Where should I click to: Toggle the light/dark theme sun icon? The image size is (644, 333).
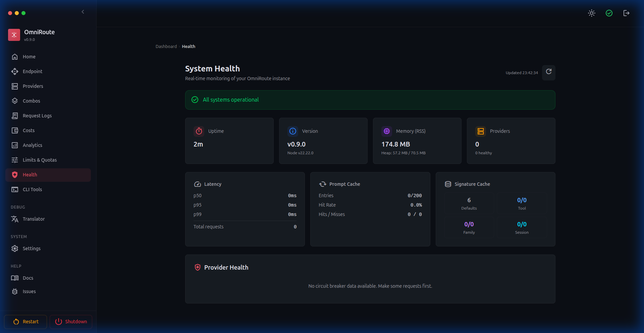point(591,13)
